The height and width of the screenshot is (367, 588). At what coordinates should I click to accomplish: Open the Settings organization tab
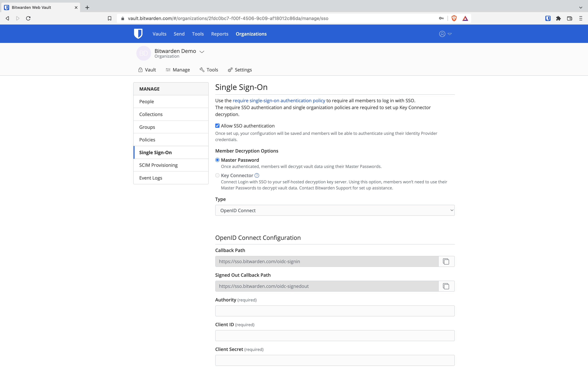[x=240, y=70]
